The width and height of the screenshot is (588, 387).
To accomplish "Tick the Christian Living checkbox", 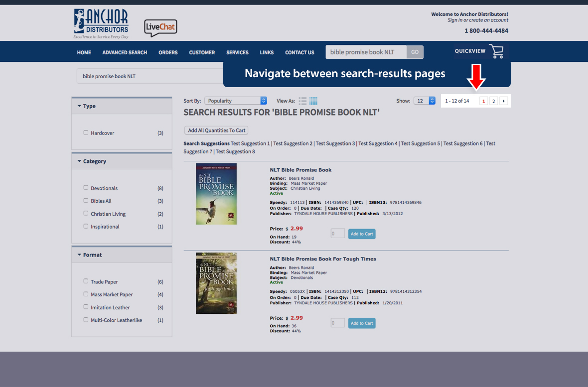I will 86,213.
